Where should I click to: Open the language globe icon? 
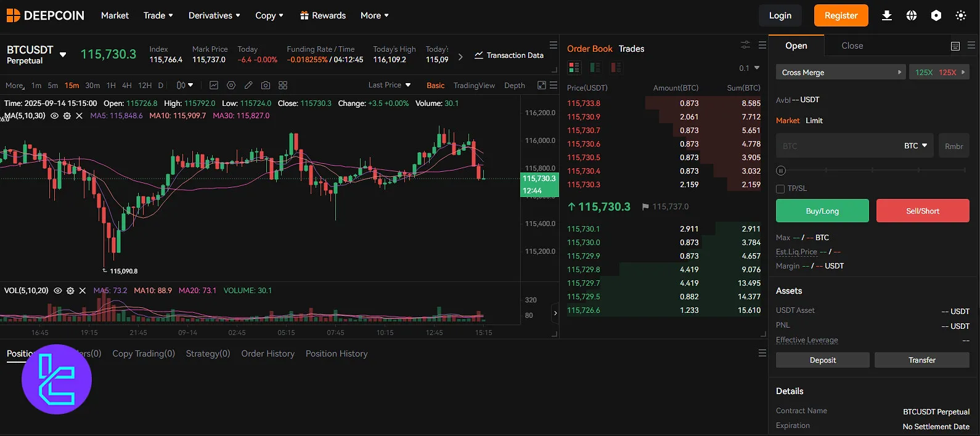coord(912,15)
